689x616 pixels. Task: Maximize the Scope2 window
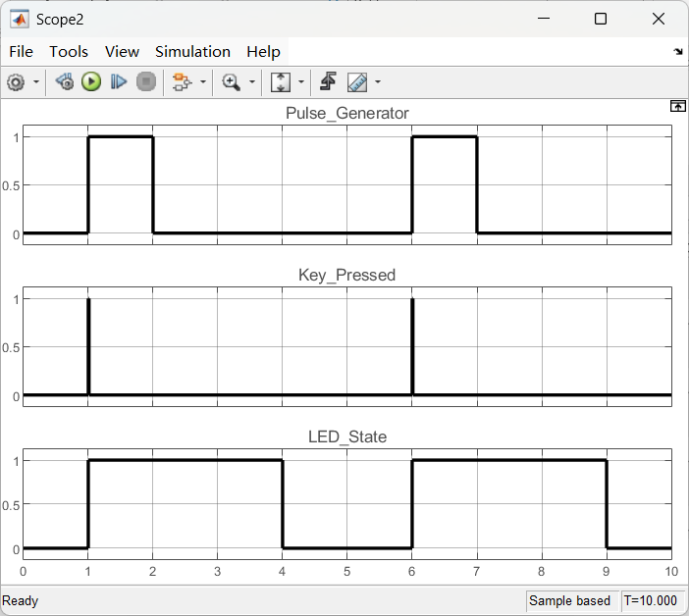[x=601, y=19]
